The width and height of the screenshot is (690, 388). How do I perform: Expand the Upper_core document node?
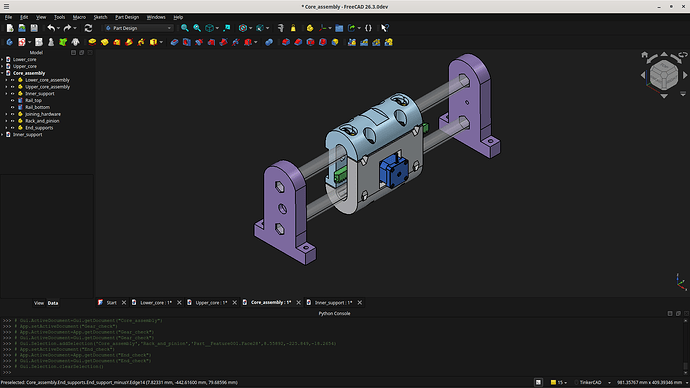pyautogui.click(x=2, y=66)
